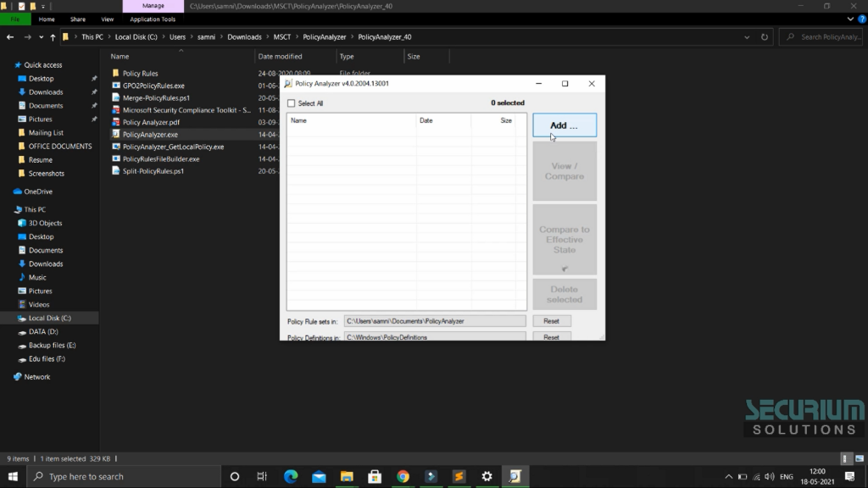868x488 pixels.
Task: Open pinned Desktop under Quick access
Action: [41, 79]
